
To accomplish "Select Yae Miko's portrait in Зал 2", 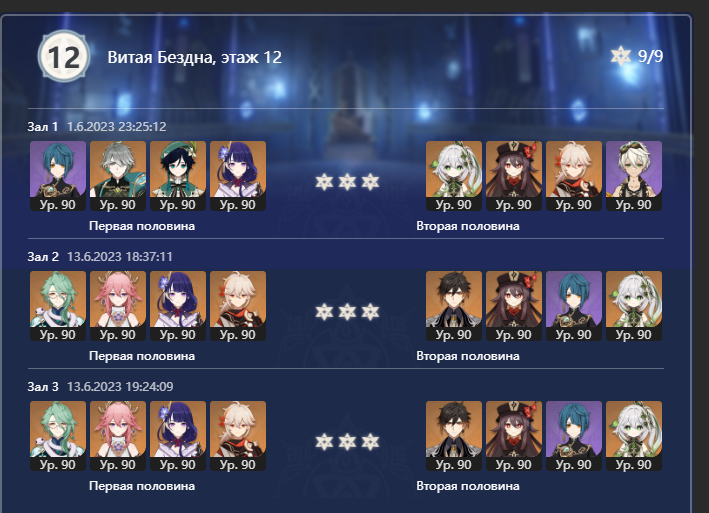I will [118, 306].
